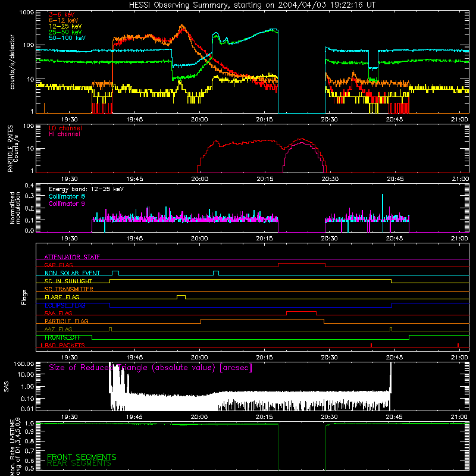This screenshot has width=476, height=476.
Task: Click the raised SAA FLAG segment
Action: tap(301, 312)
